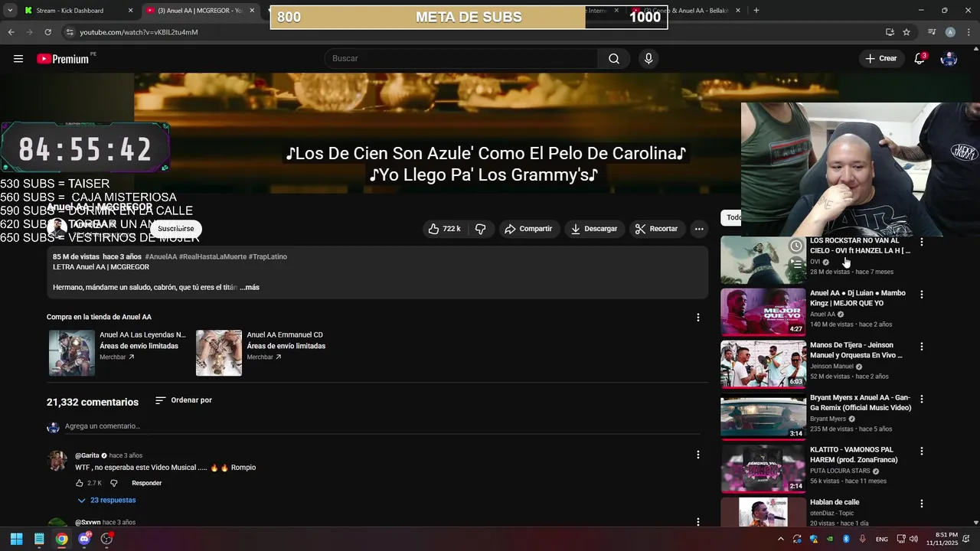Image resolution: width=980 pixels, height=551 pixels.
Task: Expand the 23 respuestas replies
Action: point(106,500)
